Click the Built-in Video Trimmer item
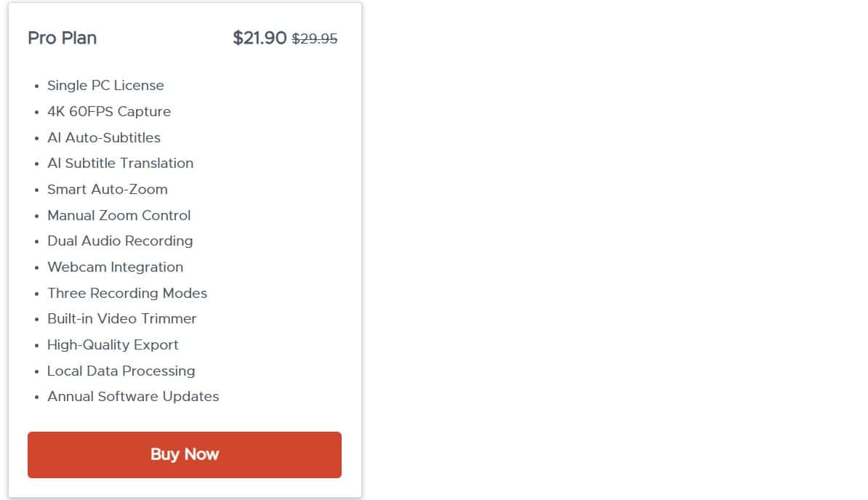The height and width of the screenshot is (500, 868). point(121,318)
